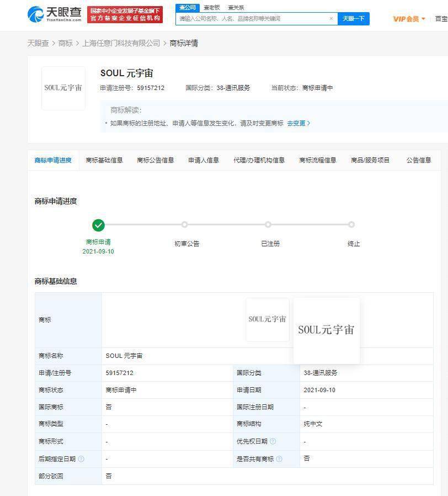
Task: Go to the 申请人信息 tab
Action: click(x=204, y=160)
